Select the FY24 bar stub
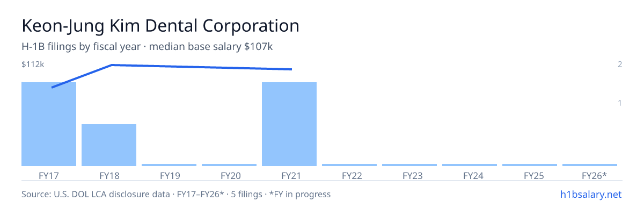 point(470,165)
